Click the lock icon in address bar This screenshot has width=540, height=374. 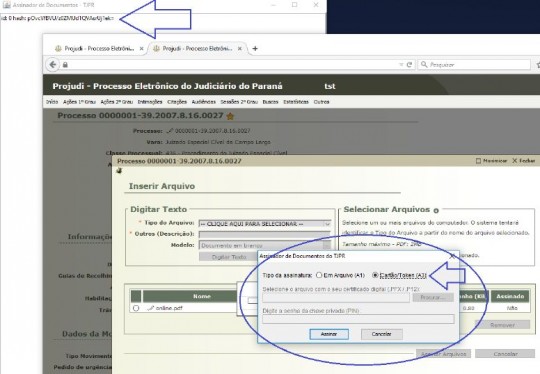65,65
